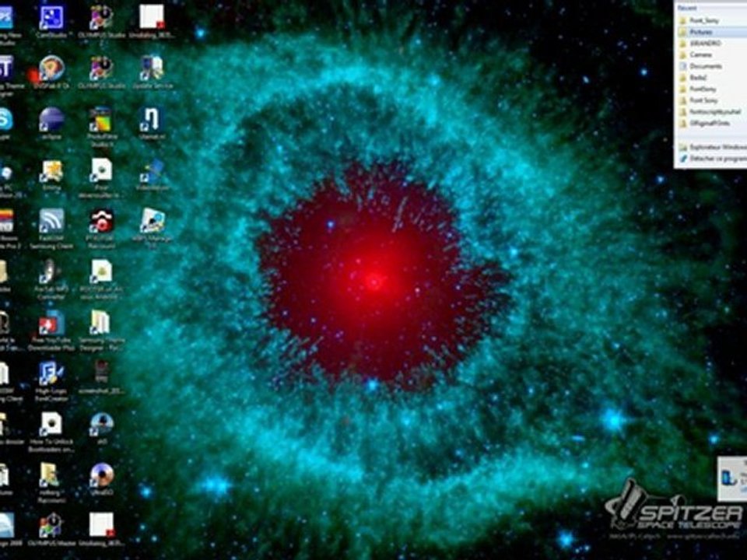
Task: Launch the UltraISO desktop shortcut
Action: [x=101, y=478]
